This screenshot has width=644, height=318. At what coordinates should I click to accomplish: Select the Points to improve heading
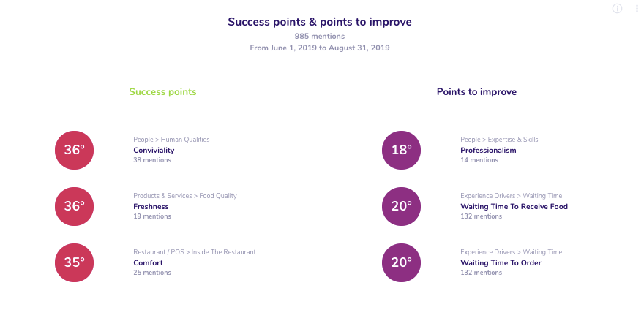(x=476, y=92)
